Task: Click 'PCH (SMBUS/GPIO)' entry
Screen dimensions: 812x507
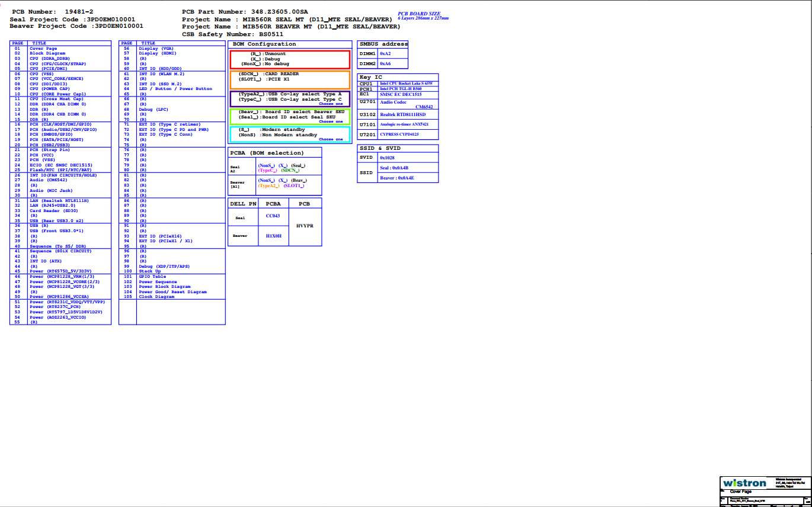Action: tap(51, 134)
